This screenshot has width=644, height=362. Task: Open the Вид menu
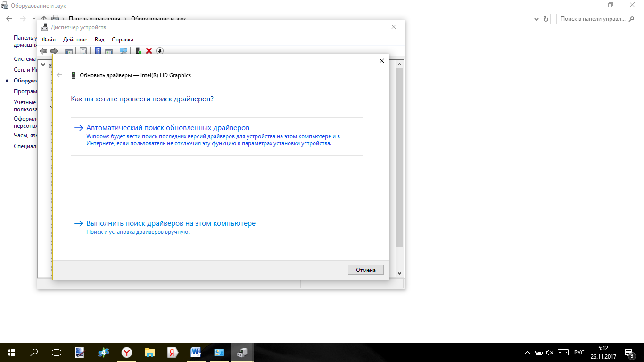coord(99,40)
